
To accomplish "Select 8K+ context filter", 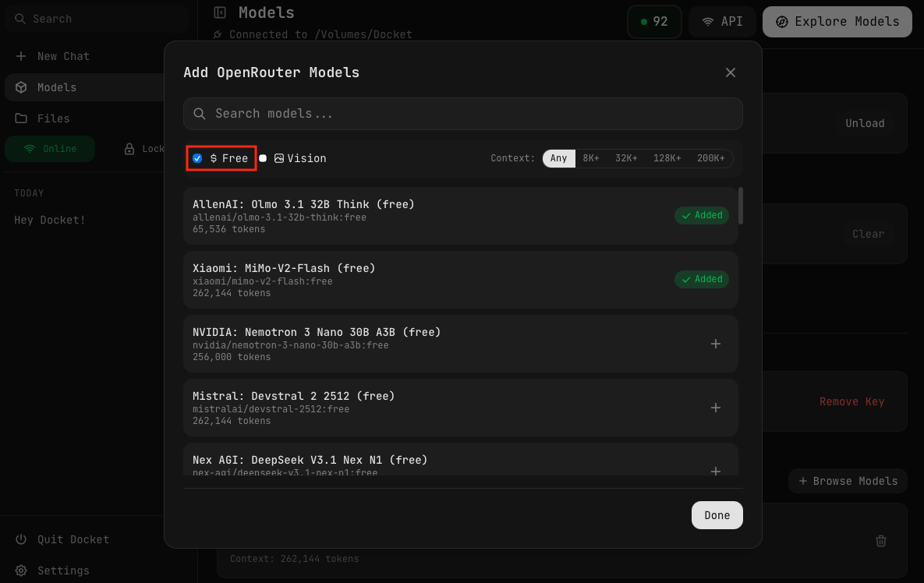I will [x=591, y=158].
